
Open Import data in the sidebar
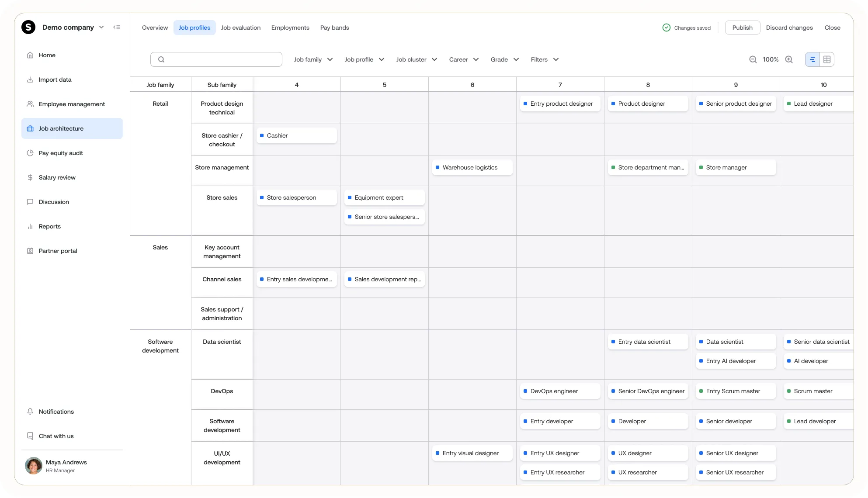[x=55, y=80]
